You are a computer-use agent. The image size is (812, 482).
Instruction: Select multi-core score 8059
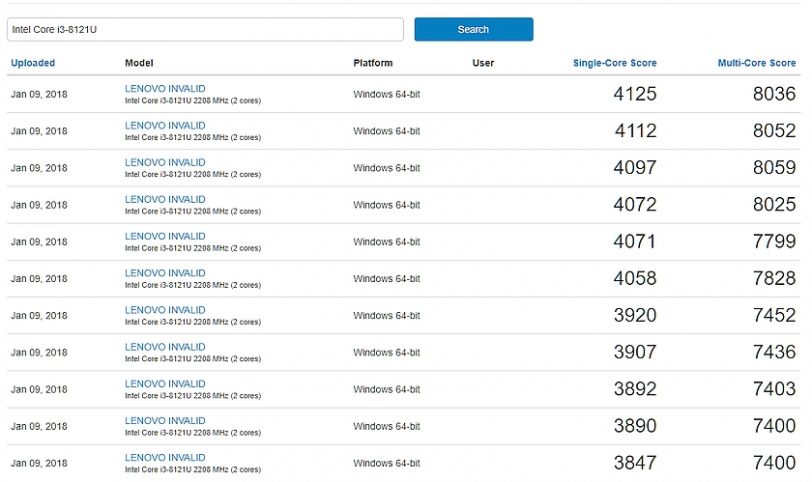coord(774,167)
